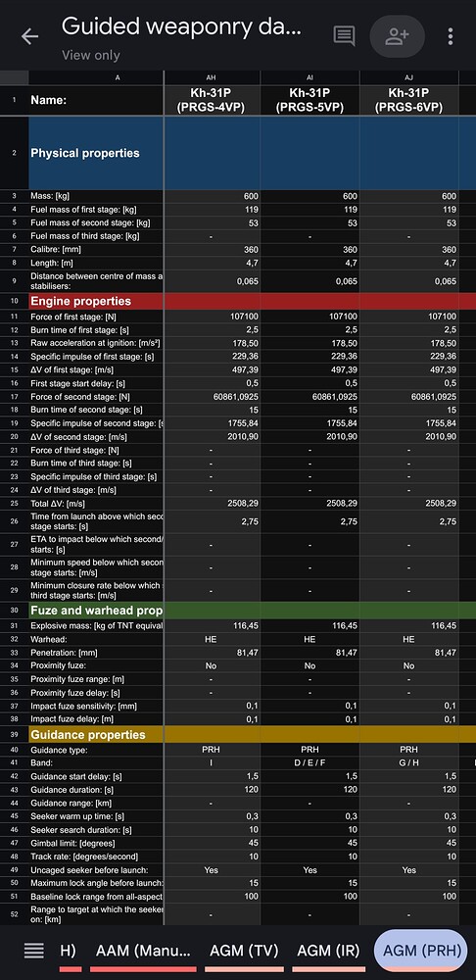Select Force of second stage: [N] label
The width and height of the screenshot is (476, 980).
point(96,396)
